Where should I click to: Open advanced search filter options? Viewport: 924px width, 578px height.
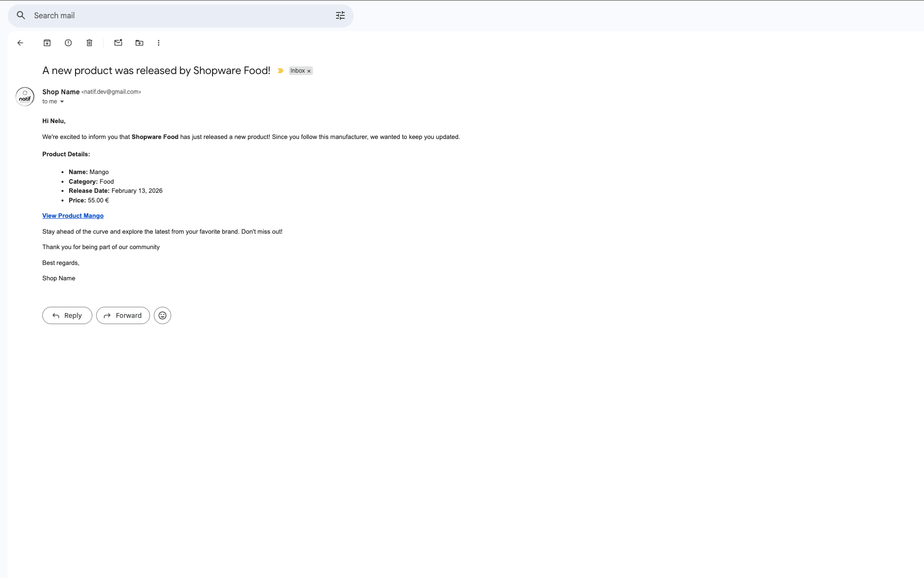340,15
